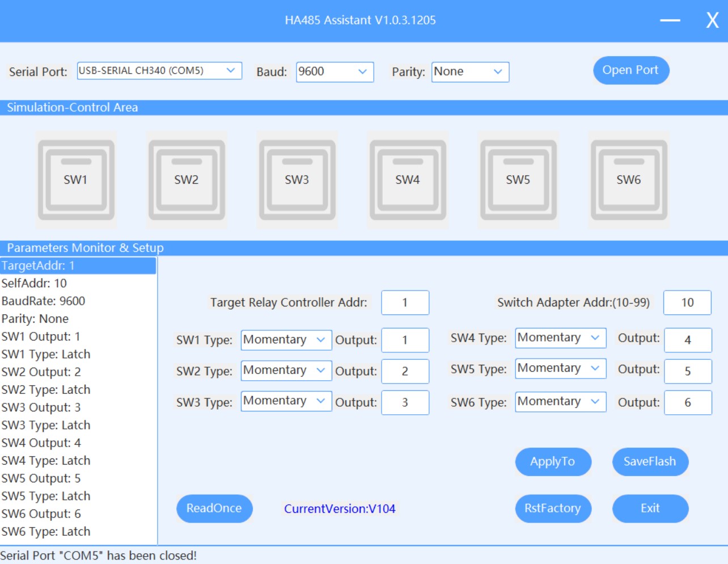Focus the Switch Adapter Addr field
The height and width of the screenshot is (564, 728).
687,302
